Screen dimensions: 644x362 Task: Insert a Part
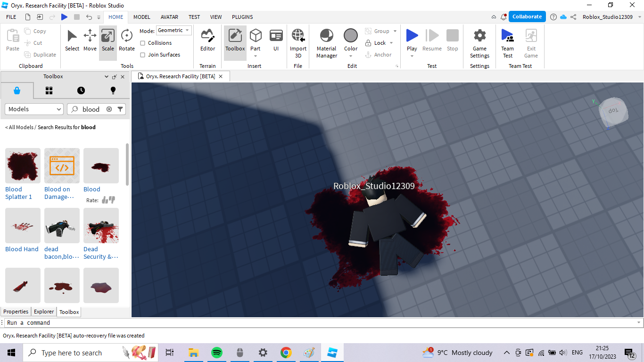(x=256, y=40)
